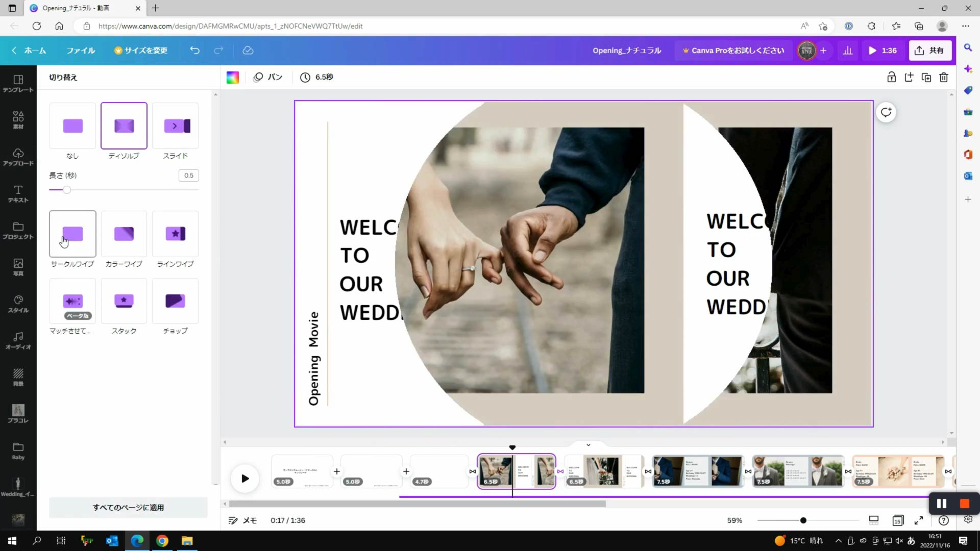Click the timeline play button
The image size is (980, 551).
(x=245, y=479)
